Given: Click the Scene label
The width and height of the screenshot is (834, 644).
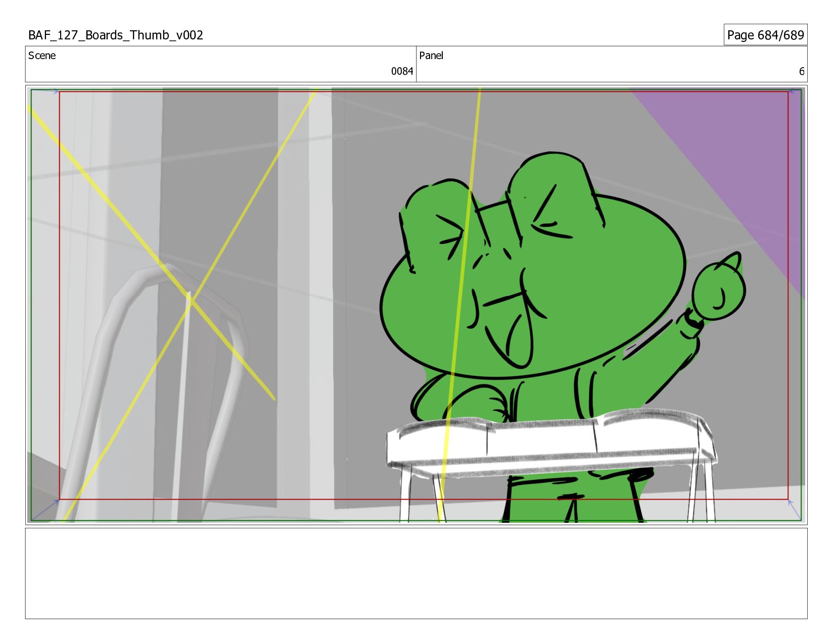Looking at the screenshot, I should tap(42, 56).
